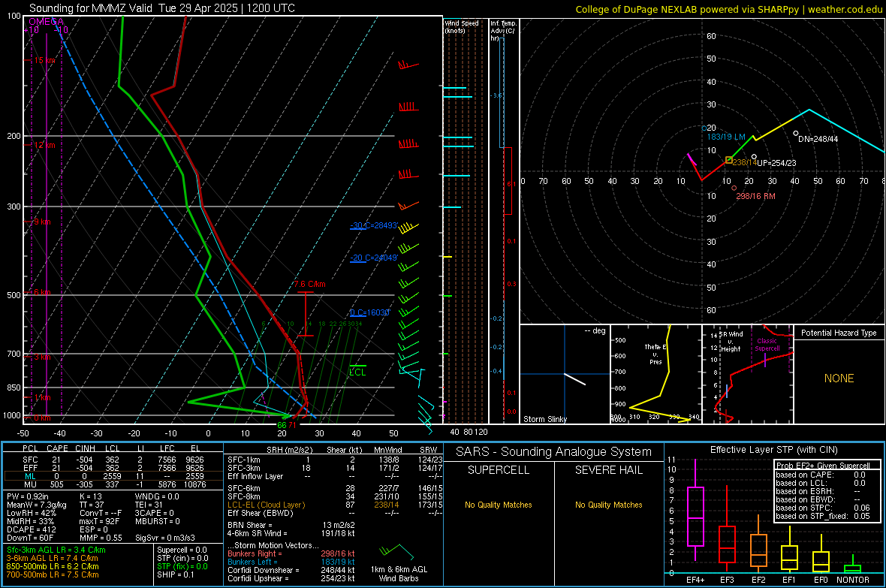Viewport: 886px width, 588px height.
Task: Click the 12 km height marker
Action: pos(45,145)
